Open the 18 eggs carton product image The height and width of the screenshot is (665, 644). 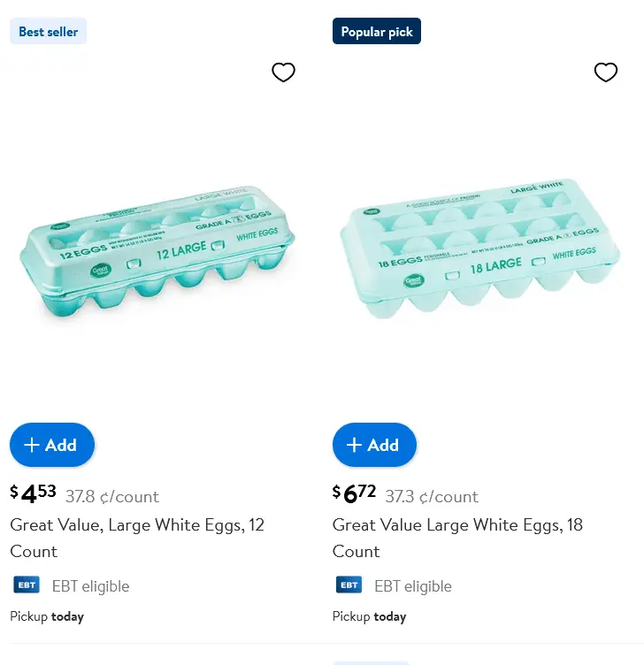coord(480,257)
